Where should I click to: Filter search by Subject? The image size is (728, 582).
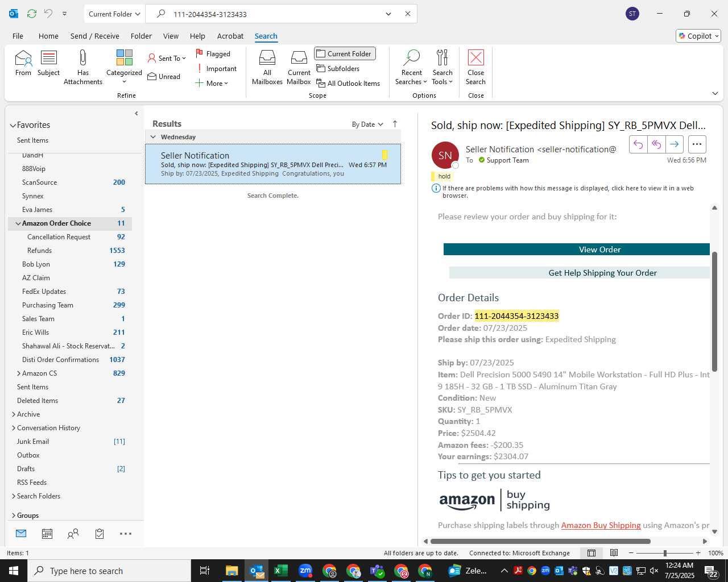[48, 63]
